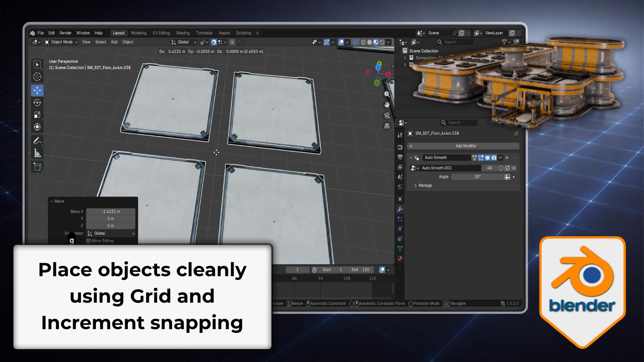Image resolution: width=644 pixels, height=362 pixels.
Task: Unlink the Auto Smooth.001 node group
Action: click(x=514, y=168)
